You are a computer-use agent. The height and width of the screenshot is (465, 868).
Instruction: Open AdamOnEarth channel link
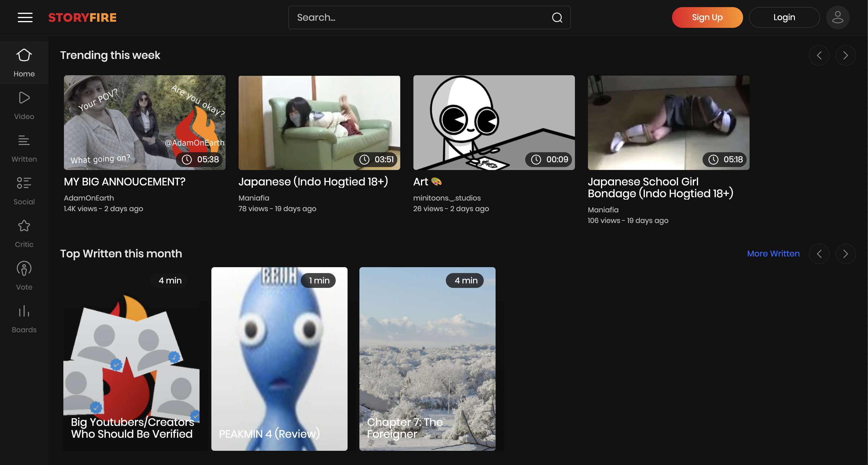coord(89,198)
